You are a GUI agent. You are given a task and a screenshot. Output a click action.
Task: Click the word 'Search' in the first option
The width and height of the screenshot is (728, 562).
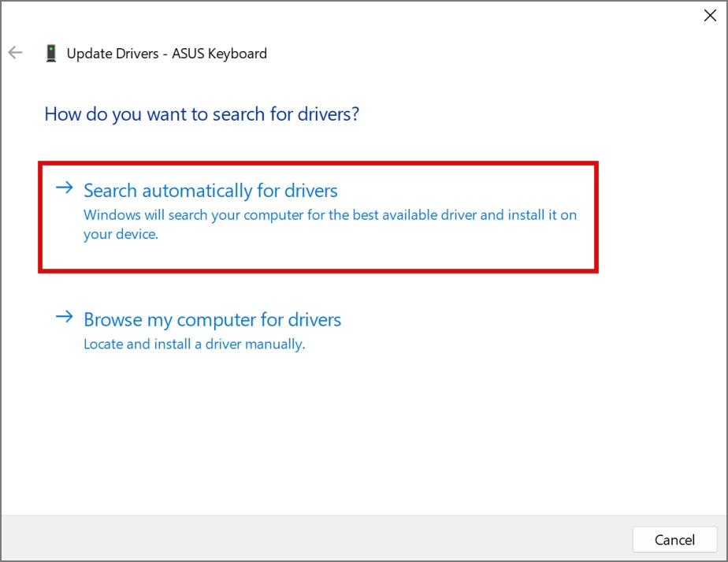110,191
